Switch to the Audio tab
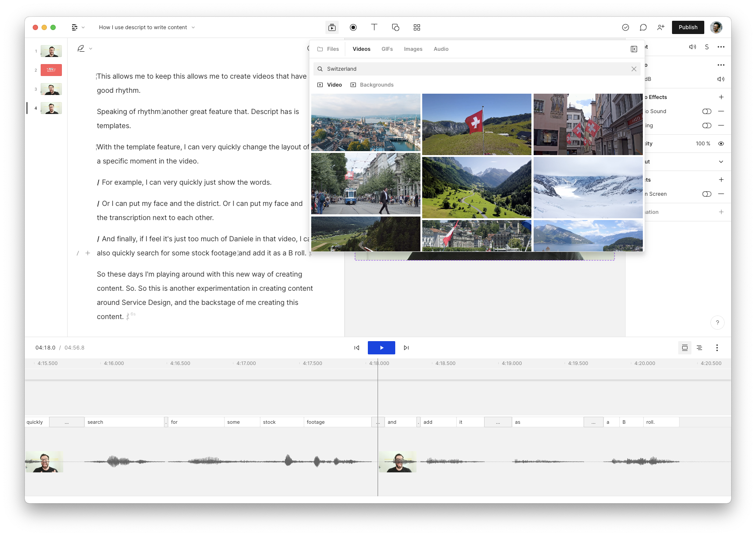Screen dimensions: 756x536 click(x=441, y=49)
